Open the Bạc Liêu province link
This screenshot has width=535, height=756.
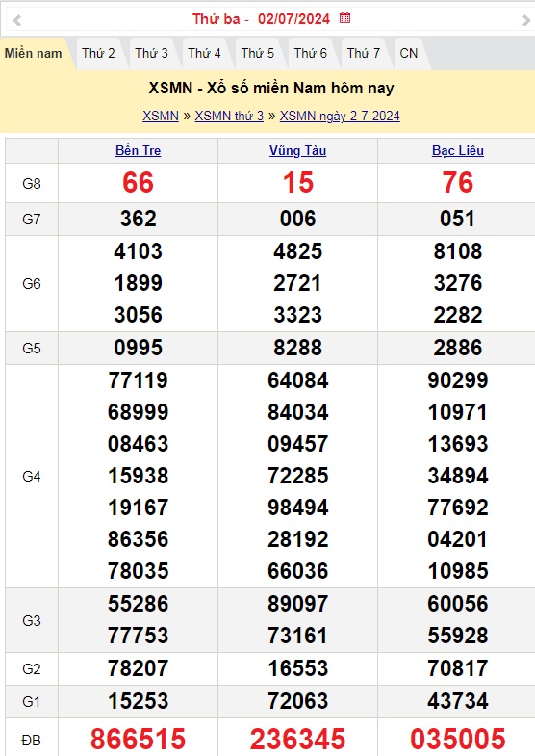point(458,150)
